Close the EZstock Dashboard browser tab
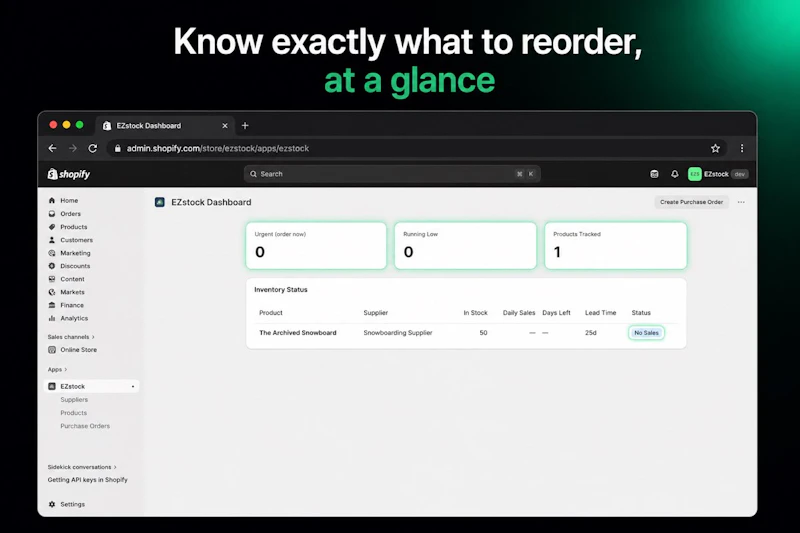This screenshot has height=533, width=800. tap(224, 125)
